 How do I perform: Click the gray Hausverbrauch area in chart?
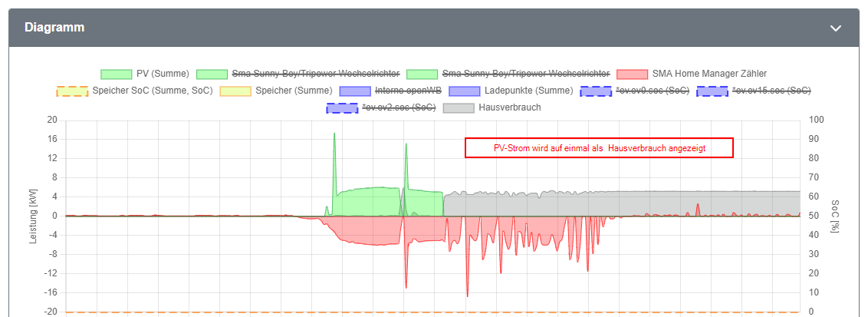623,204
